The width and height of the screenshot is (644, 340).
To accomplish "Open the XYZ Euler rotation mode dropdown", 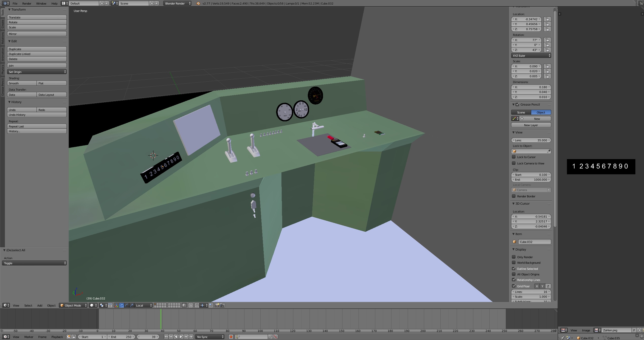I will [x=531, y=55].
